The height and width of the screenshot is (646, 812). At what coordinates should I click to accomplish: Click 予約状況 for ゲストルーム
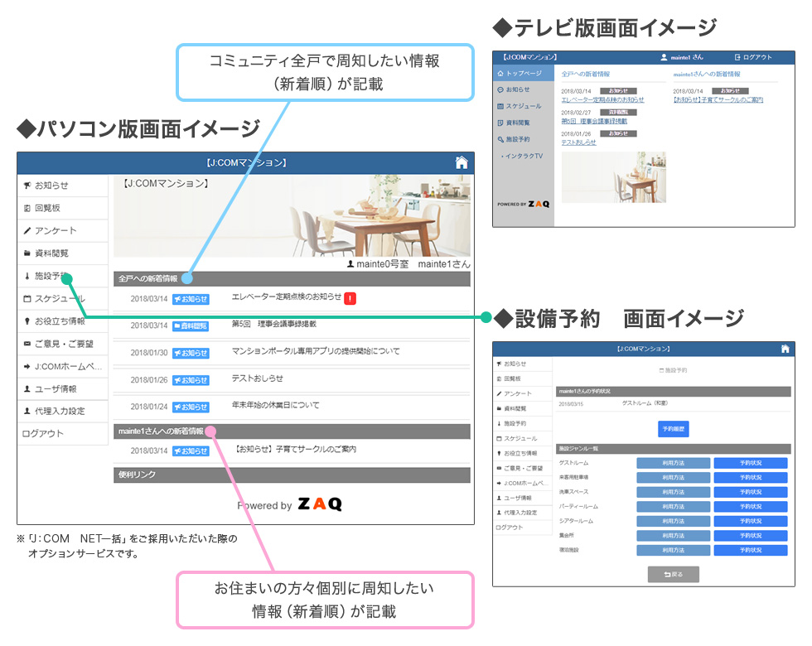click(x=751, y=463)
